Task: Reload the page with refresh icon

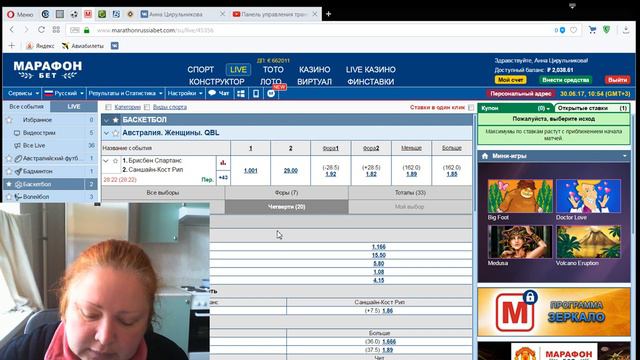Action: click(41, 30)
